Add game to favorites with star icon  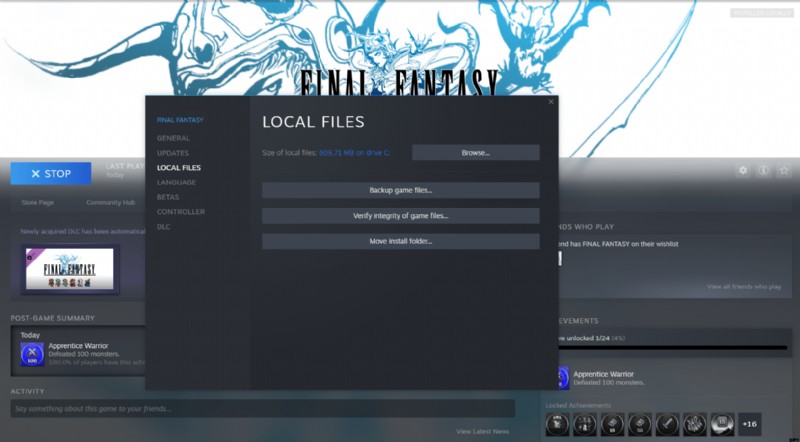(x=784, y=171)
